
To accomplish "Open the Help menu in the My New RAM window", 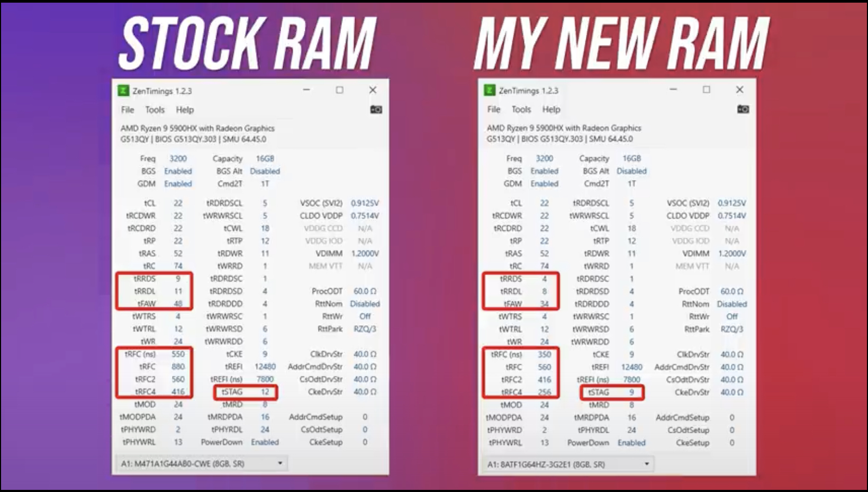I will click(551, 109).
